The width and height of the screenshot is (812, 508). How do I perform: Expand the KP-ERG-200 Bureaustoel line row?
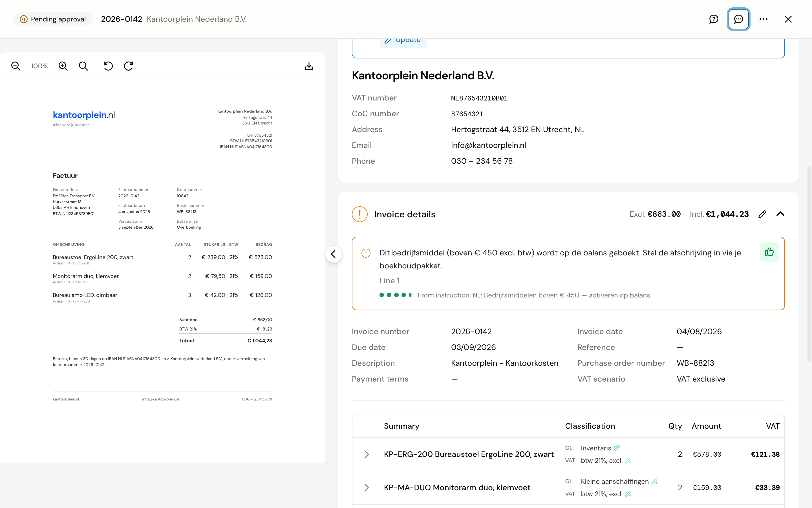[367, 454]
